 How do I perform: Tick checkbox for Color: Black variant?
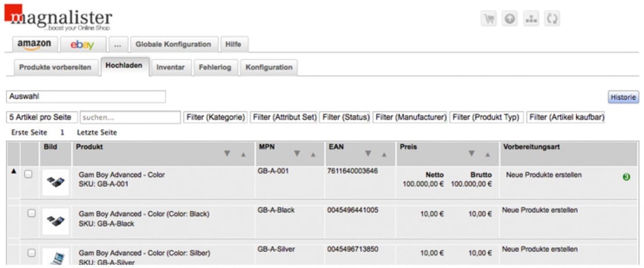click(32, 214)
